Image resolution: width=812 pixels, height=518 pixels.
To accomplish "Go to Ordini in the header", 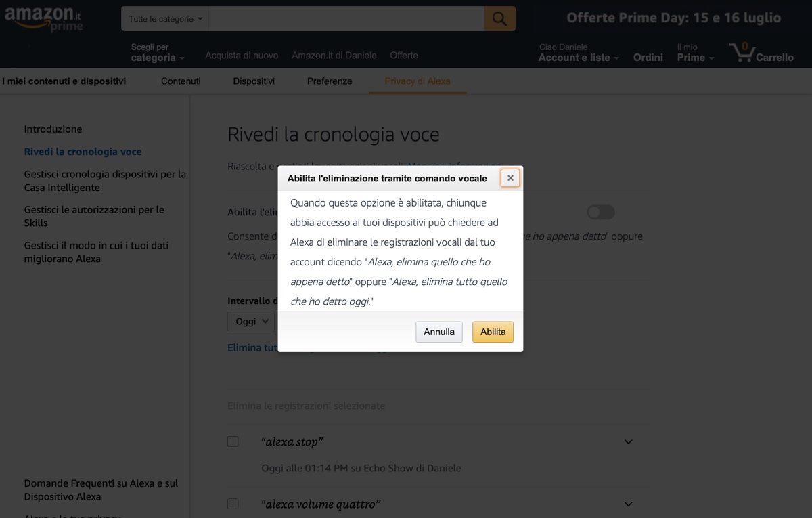I will pyautogui.click(x=648, y=58).
